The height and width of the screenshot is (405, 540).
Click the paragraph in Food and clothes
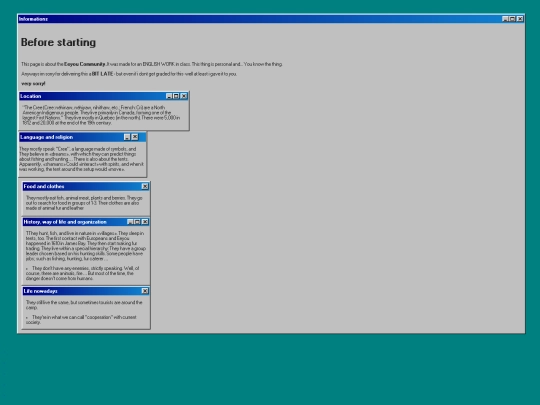pyautogui.click(x=84, y=203)
